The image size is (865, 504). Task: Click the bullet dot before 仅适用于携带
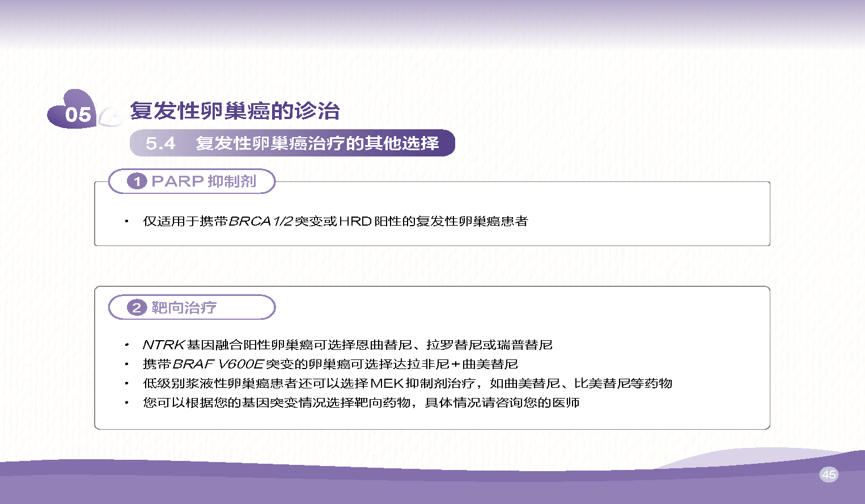pyautogui.click(x=127, y=221)
